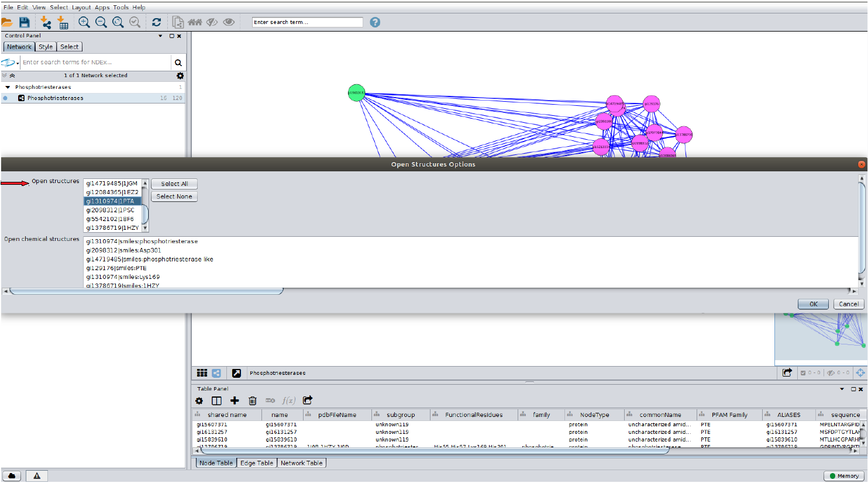Screen dimensions: 868x483
Task: Click the cloud icon in status bar
Action: tap(12, 476)
